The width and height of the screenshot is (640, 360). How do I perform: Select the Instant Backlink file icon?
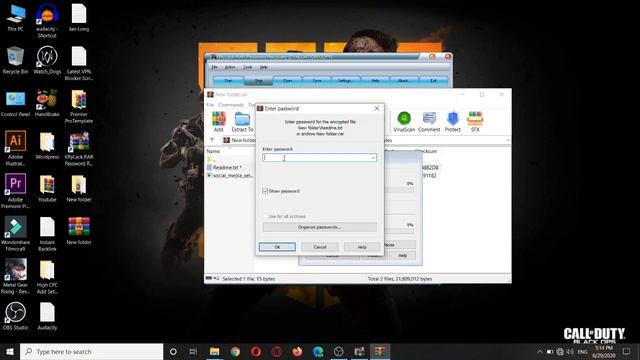pyautogui.click(x=47, y=233)
